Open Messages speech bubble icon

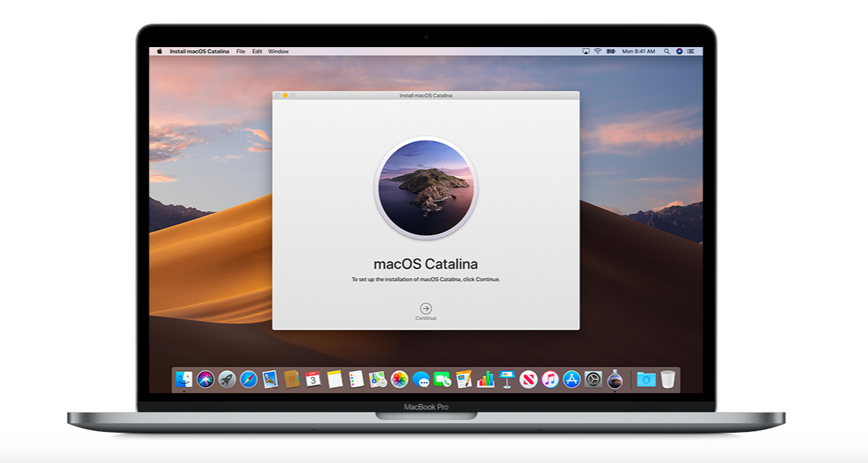coord(420,380)
